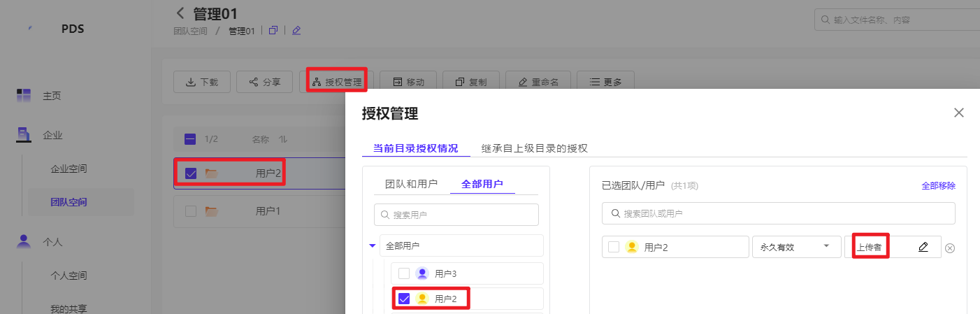Viewport: 980px width, 314px height.
Task: Edit the 上传者 role with pencil icon
Action: [923, 247]
